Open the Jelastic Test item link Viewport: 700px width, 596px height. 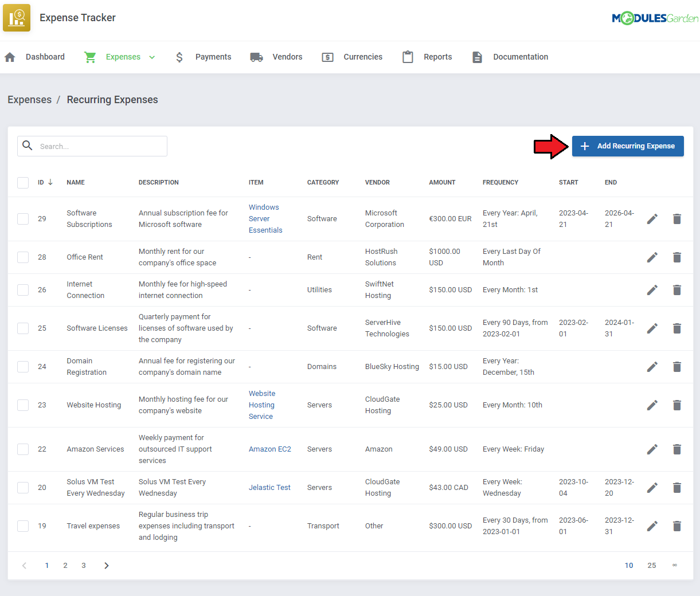269,488
